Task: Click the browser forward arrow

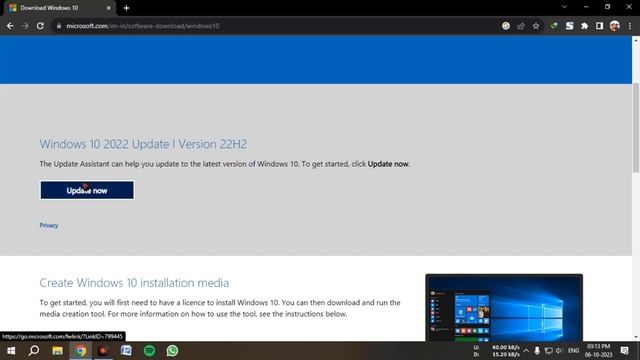Action: coord(25,26)
